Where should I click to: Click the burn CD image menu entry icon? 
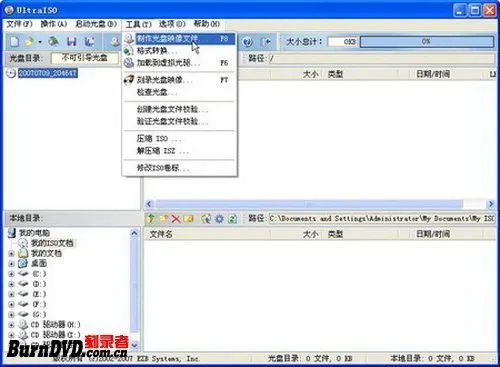click(129, 80)
